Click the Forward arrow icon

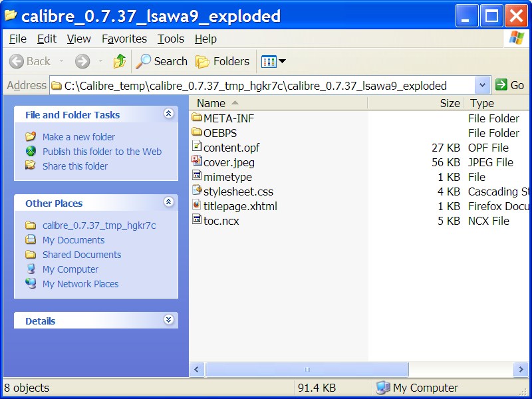pos(82,61)
